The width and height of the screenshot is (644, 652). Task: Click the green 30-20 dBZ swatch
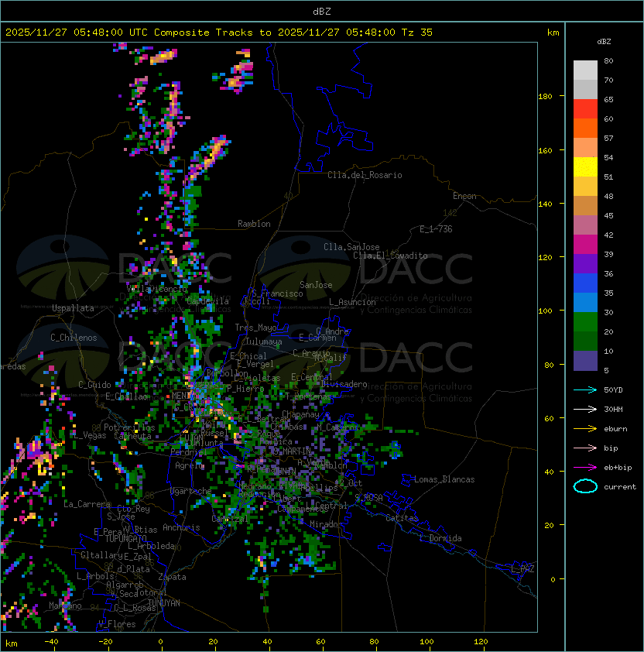point(585,321)
